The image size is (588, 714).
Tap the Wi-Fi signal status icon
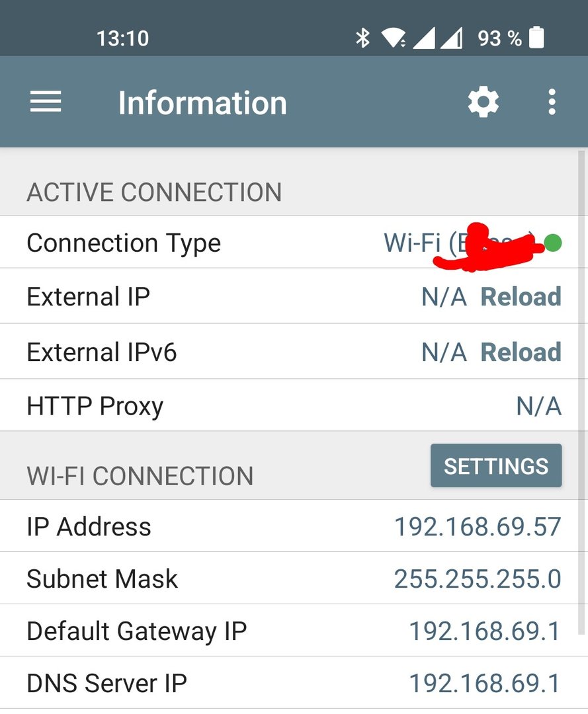(x=393, y=38)
